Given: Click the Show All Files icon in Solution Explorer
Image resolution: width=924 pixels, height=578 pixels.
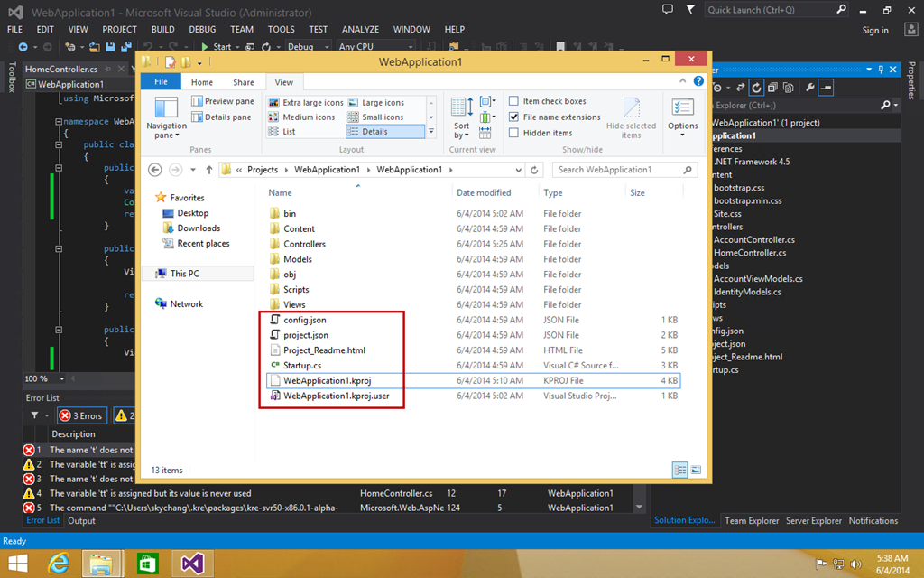Looking at the screenshot, I should click(789, 88).
